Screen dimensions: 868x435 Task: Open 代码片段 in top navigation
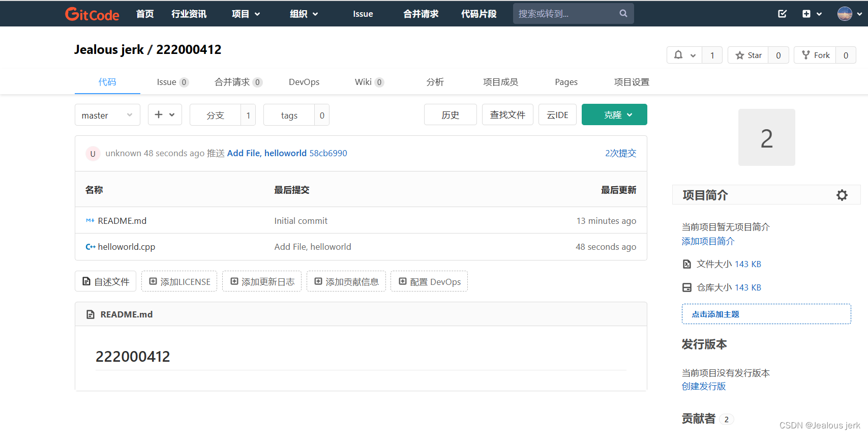point(478,14)
